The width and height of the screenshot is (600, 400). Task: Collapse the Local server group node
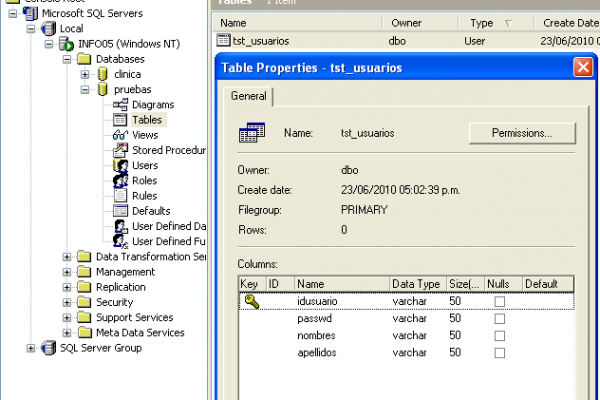pos(31,29)
